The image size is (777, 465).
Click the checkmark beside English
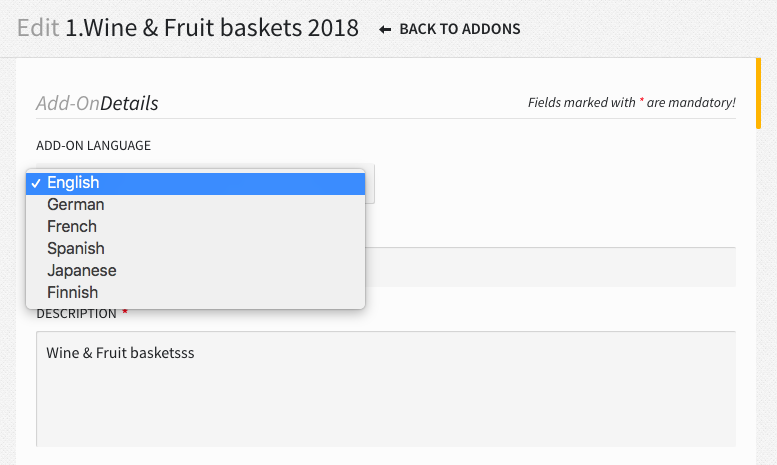coord(35,183)
